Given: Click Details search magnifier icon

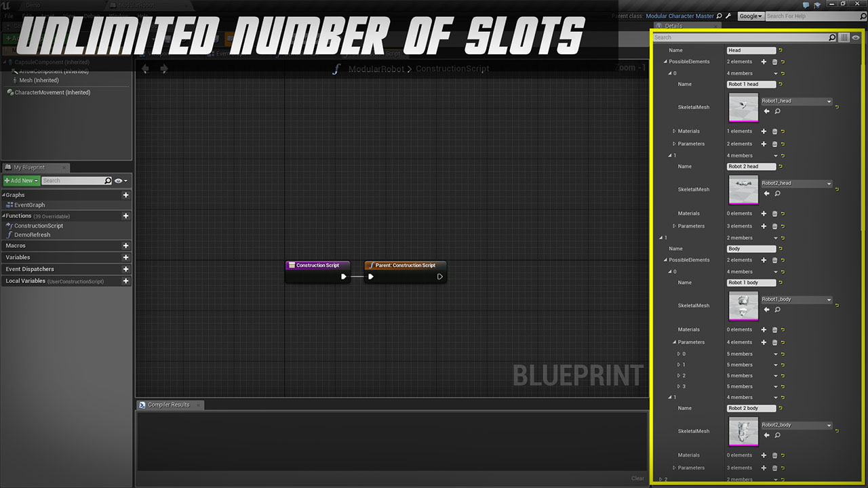Looking at the screenshot, I should click(832, 38).
